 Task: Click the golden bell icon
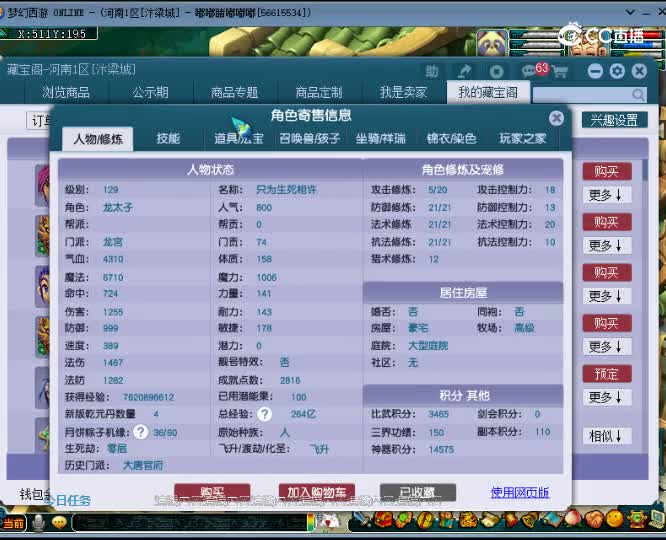[x=529, y=519]
